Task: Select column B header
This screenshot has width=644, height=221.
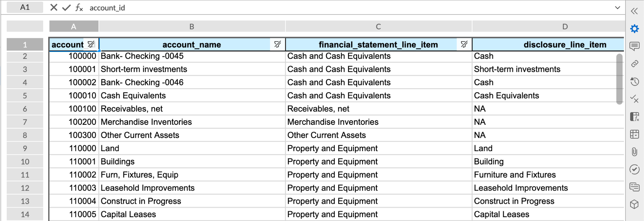Action: point(192,26)
